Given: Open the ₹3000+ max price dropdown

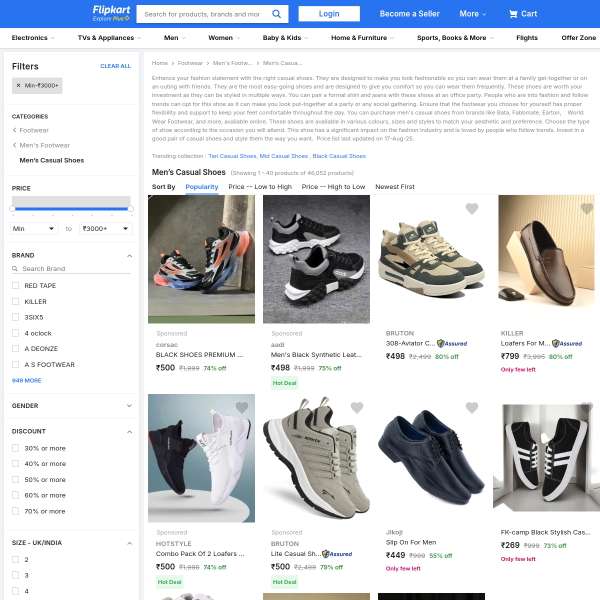Looking at the screenshot, I should coord(106,228).
